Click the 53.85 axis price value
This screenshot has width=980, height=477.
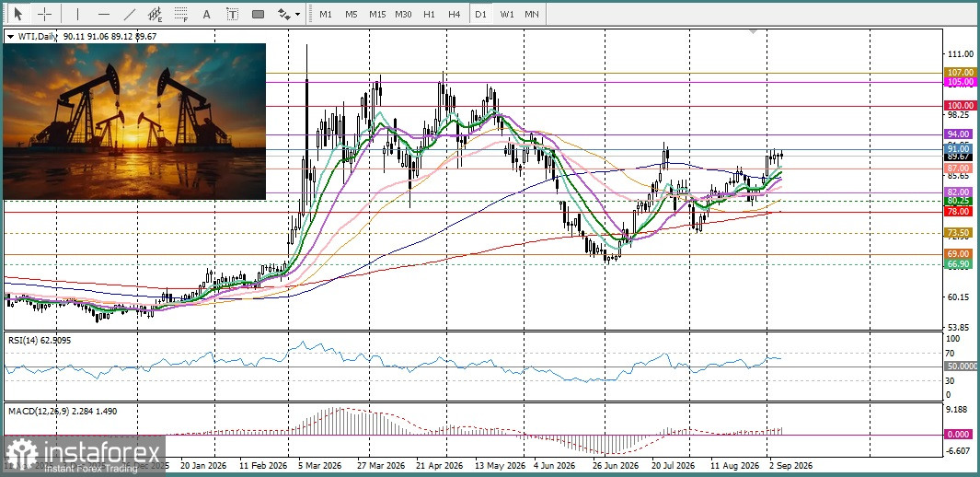(961, 327)
